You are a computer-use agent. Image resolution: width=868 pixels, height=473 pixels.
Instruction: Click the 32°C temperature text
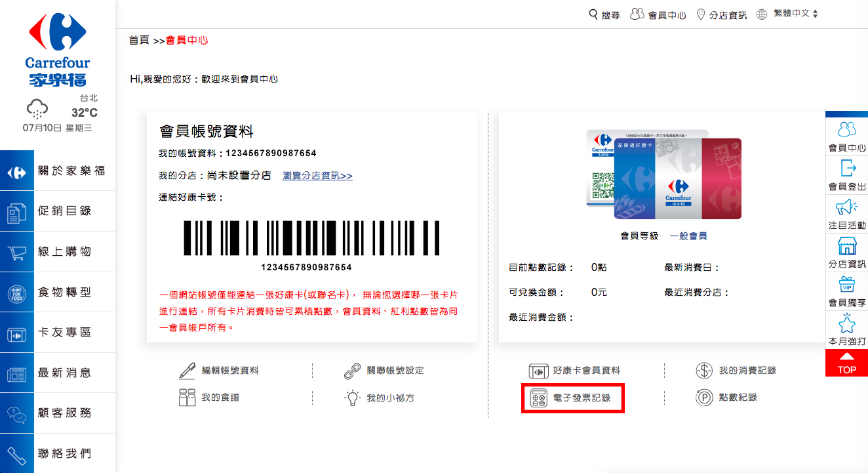(x=85, y=113)
